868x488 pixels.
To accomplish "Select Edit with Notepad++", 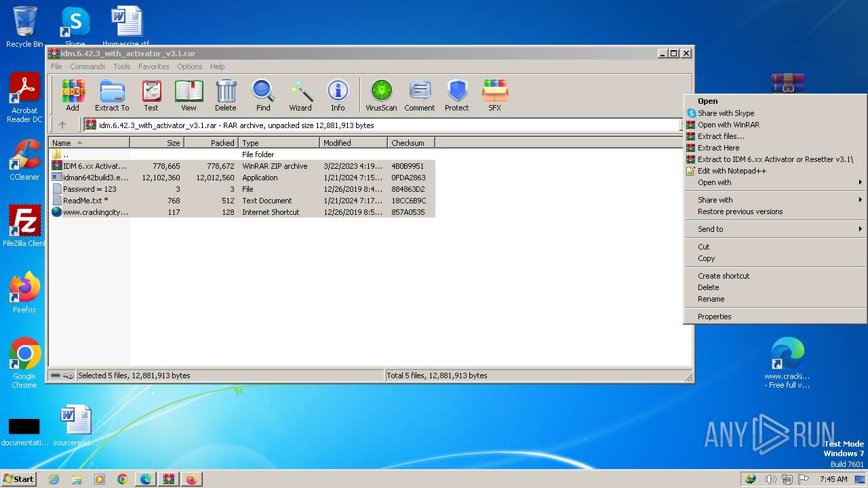I will tap(775, 171).
